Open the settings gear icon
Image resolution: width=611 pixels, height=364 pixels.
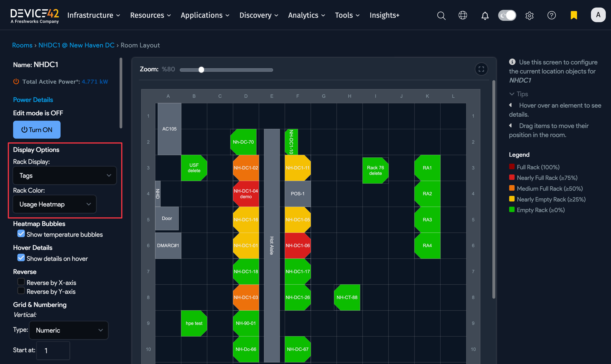529,15
